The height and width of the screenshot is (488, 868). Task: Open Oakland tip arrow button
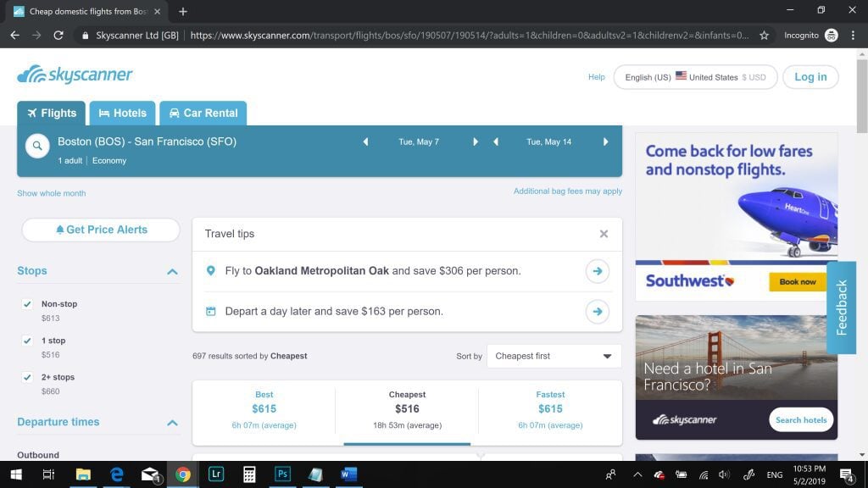598,271
